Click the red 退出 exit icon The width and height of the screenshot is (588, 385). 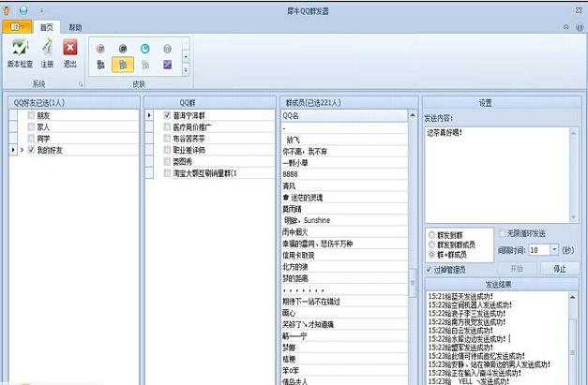point(70,47)
